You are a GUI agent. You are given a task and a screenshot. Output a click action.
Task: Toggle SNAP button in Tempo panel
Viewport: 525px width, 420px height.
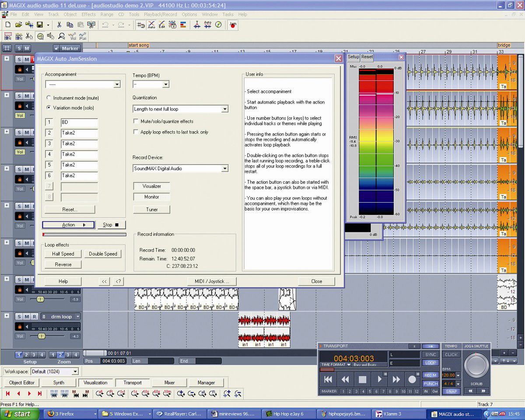(x=451, y=392)
